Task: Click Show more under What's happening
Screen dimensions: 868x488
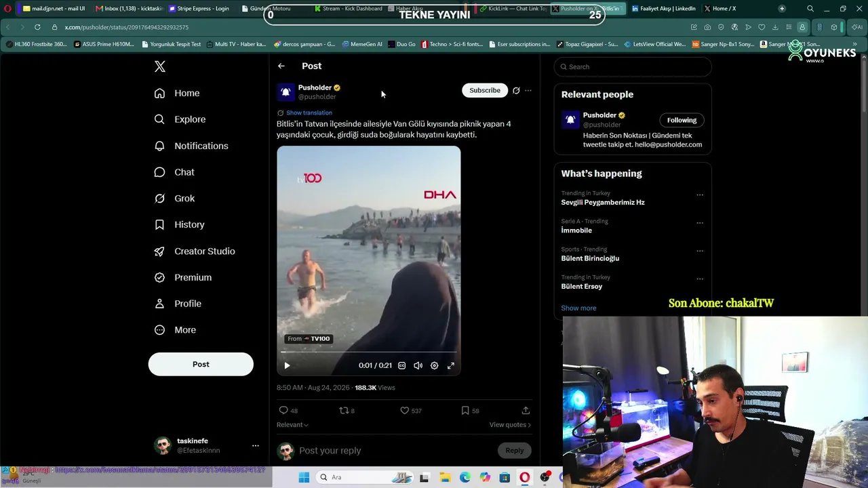Action: pyautogui.click(x=578, y=308)
